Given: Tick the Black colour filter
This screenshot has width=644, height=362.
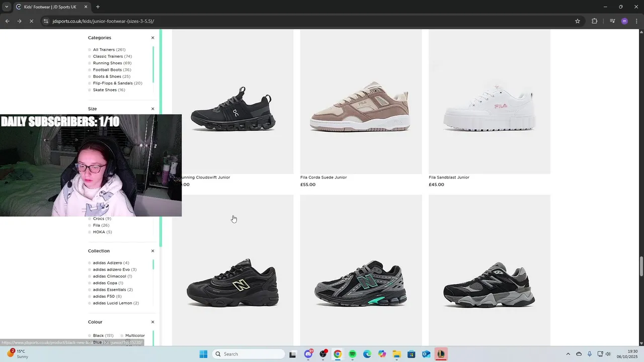Looking at the screenshot, I should [90, 335].
